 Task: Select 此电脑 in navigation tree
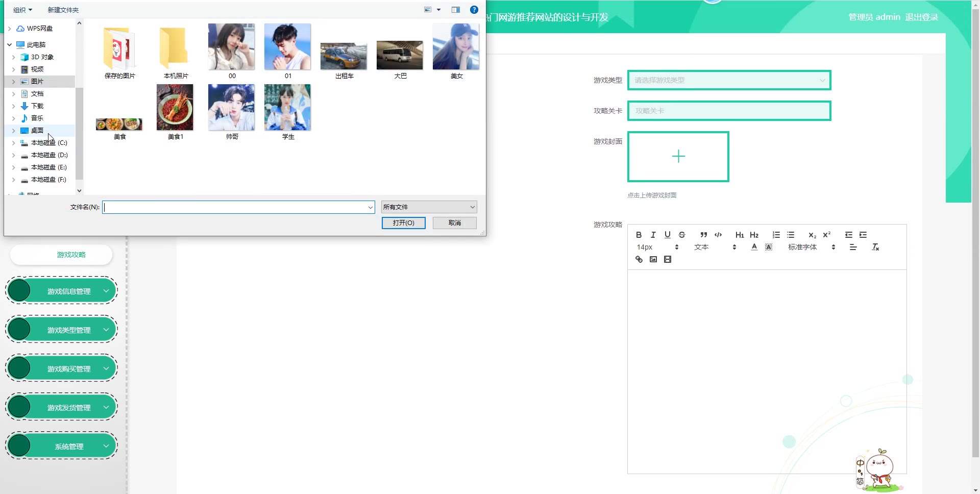point(36,45)
